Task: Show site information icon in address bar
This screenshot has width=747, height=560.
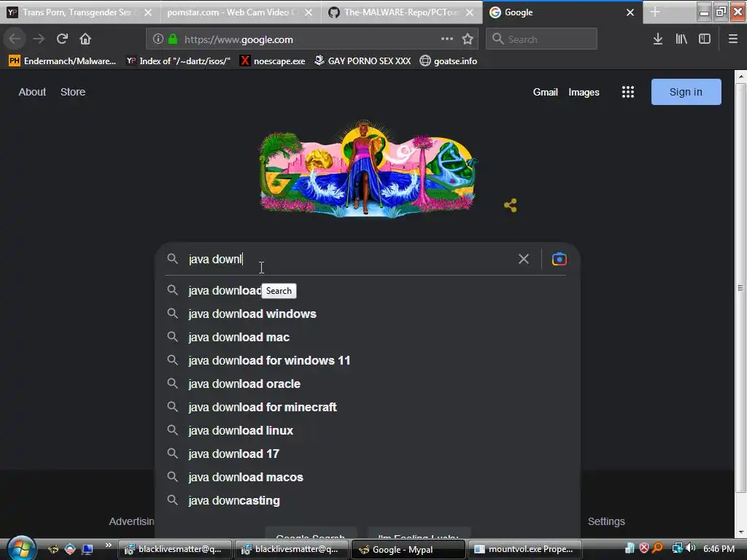Action: pyautogui.click(x=158, y=39)
